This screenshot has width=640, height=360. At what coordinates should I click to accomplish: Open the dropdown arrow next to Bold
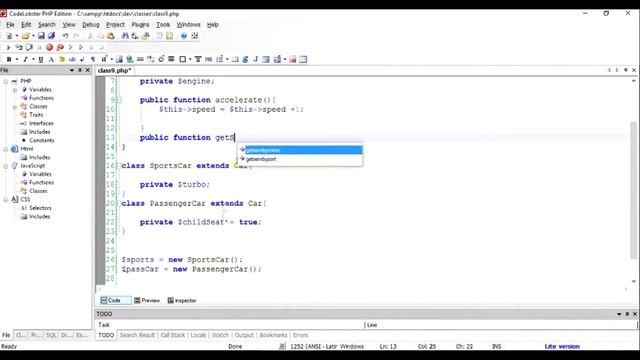click(17, 60)
